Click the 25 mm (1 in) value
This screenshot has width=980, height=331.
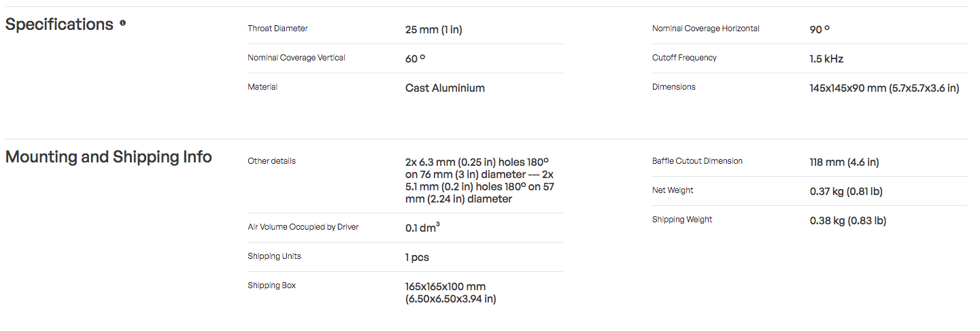click(x=434, y=30)
